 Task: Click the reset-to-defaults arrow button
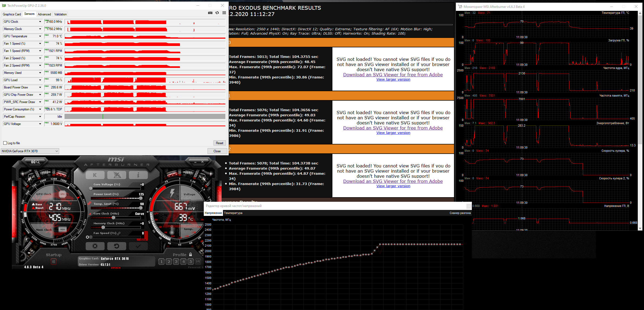tap(116, 246)
